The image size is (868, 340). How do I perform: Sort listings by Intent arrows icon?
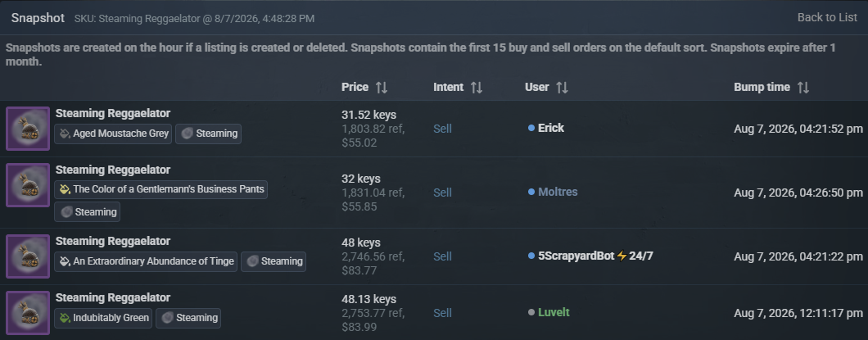click(477, 88)
